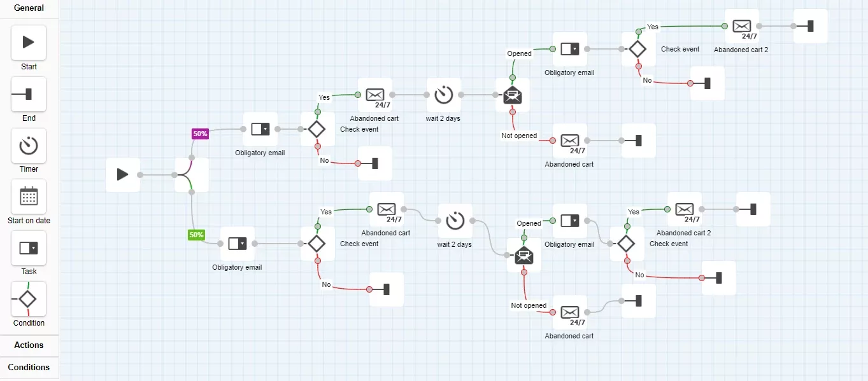
Task: Select the Obligatory email task in purple branch
Action: 260,129
